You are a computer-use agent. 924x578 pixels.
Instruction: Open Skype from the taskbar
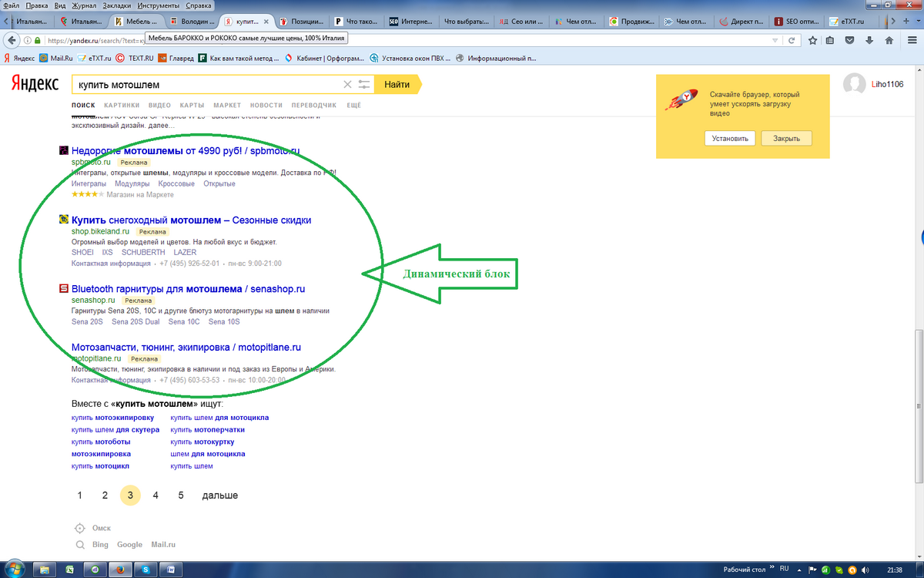click(146, 570)
